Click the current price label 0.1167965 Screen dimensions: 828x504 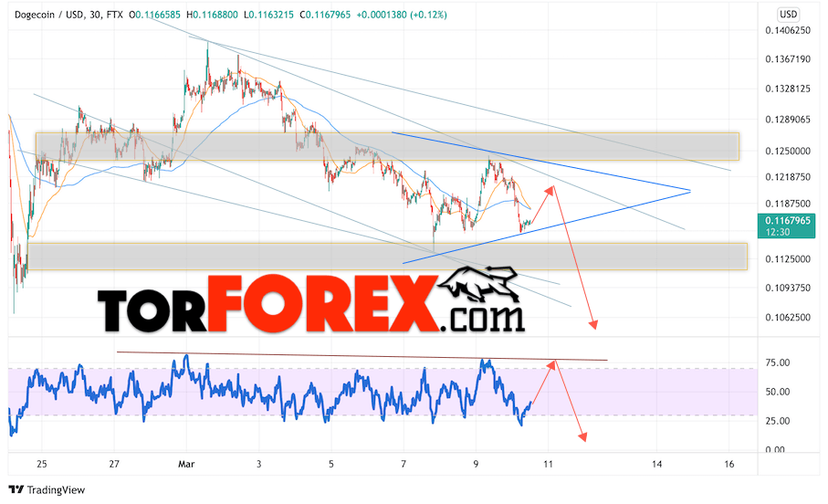pos(788,220)
